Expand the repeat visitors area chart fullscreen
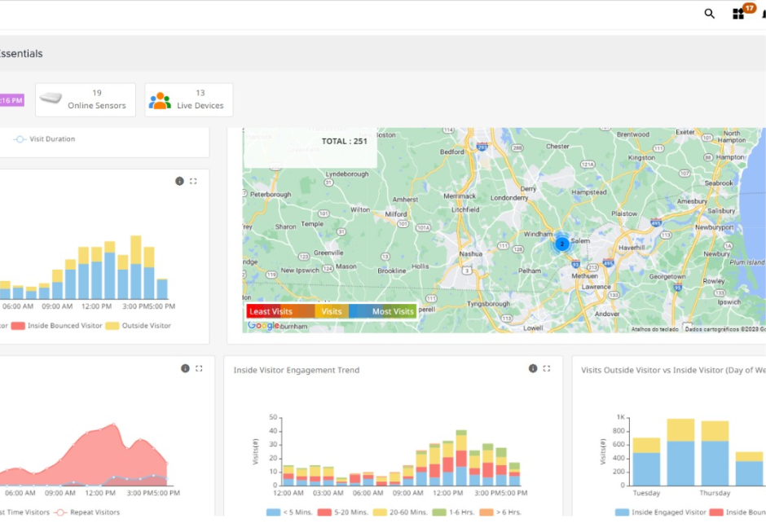The width and height of the screenshot is (766, 532). pyautogui.click(x=199, y=368)
